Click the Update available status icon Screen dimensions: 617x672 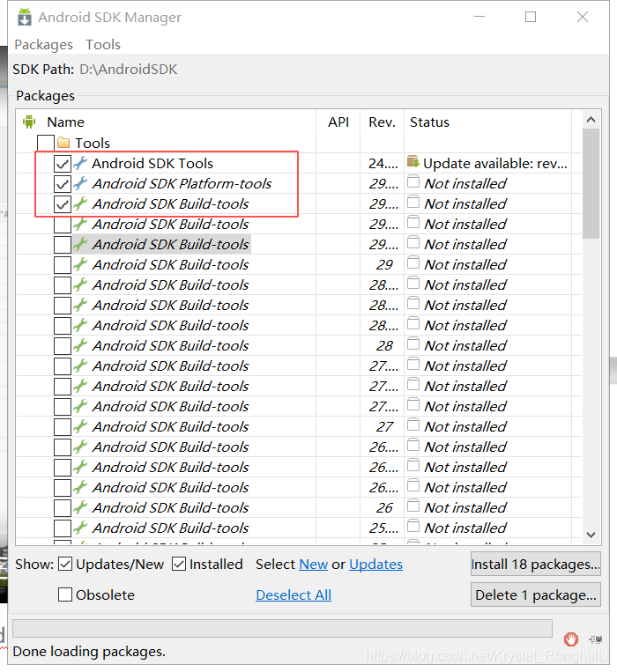413,161
